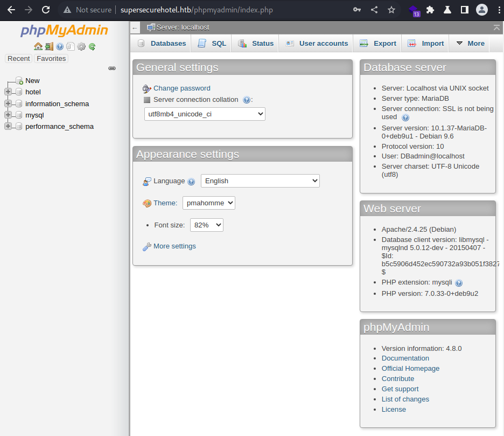Image resolution: width=504 pixels, height=436 pixels.
Task: Open navigation panel settings gear icon
Action: 81,47
